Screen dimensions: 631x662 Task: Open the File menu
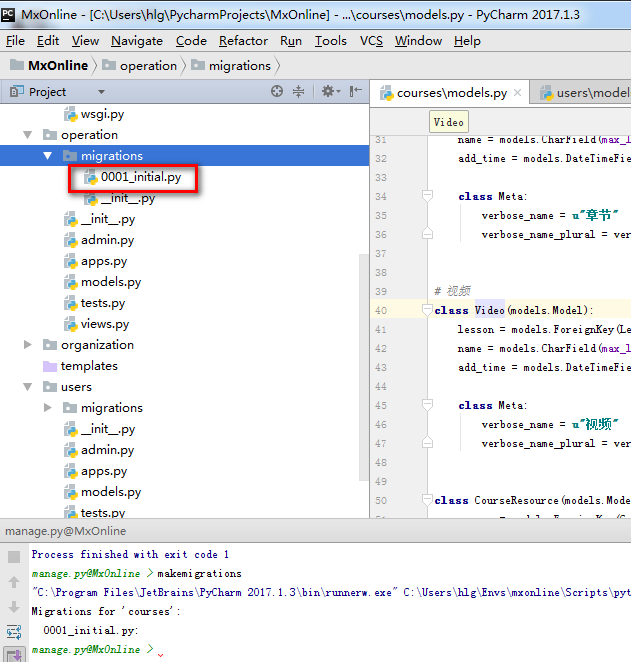click(x=15, y=41)
